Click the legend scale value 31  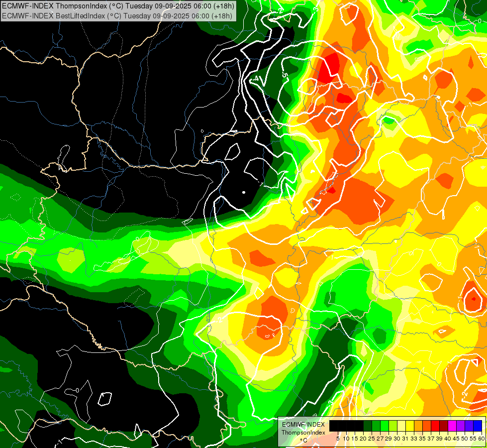[x=405, y=439]
